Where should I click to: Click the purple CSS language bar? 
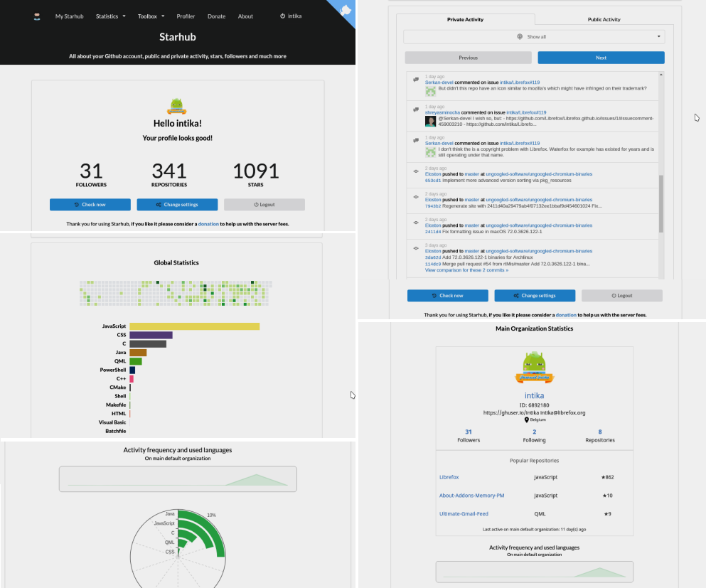(x=151, y=335)
